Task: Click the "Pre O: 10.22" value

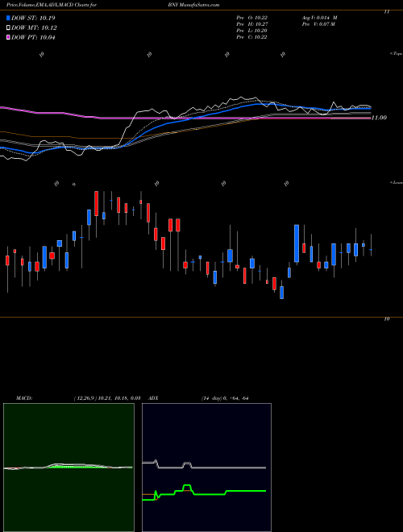Action: (x=251, y=17)
